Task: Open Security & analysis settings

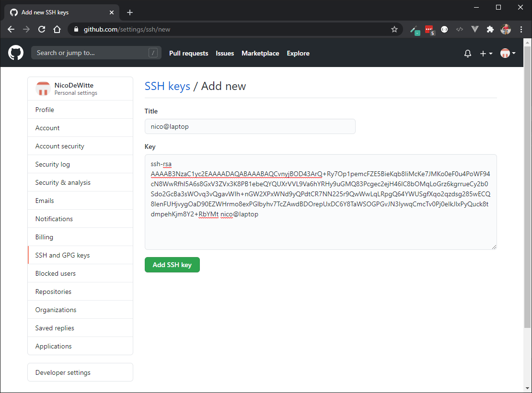Action: (x=81, y=182)
